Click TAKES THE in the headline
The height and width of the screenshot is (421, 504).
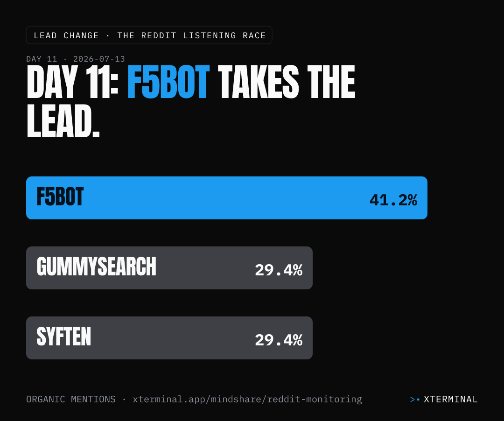(287, 82)
